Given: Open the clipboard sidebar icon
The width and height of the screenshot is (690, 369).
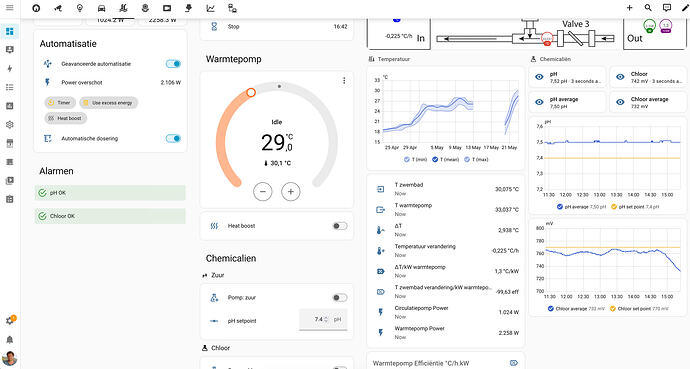Looking at the screenshot, I should 10,199.
